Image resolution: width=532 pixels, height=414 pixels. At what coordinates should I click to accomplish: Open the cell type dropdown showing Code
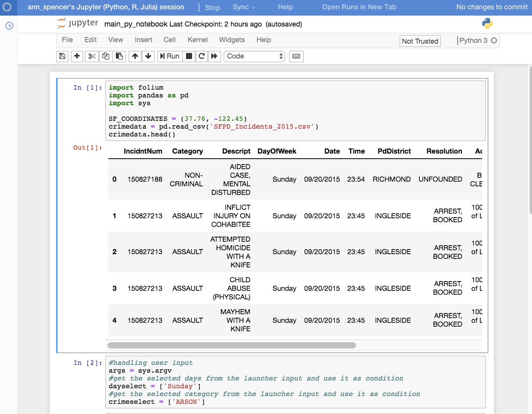click(254, 56)
